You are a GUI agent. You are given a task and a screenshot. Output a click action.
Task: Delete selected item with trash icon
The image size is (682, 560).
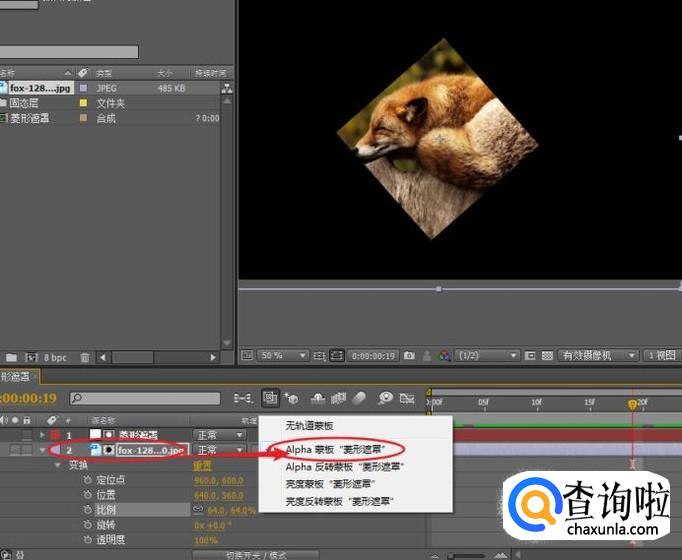85,357
